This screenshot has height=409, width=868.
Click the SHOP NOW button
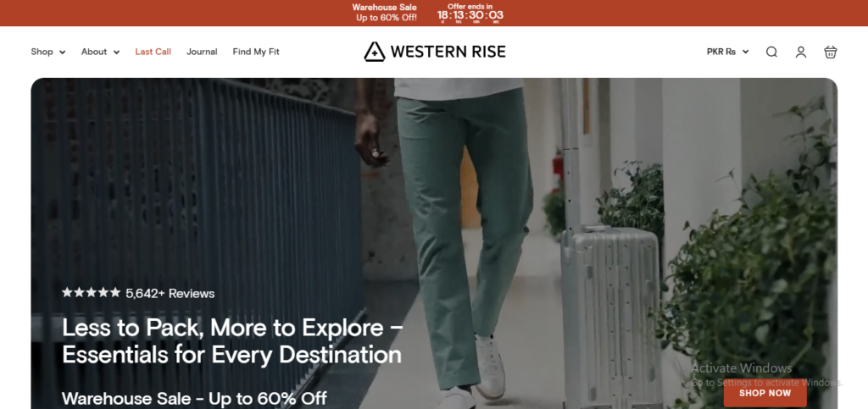[x=765, y=393]
